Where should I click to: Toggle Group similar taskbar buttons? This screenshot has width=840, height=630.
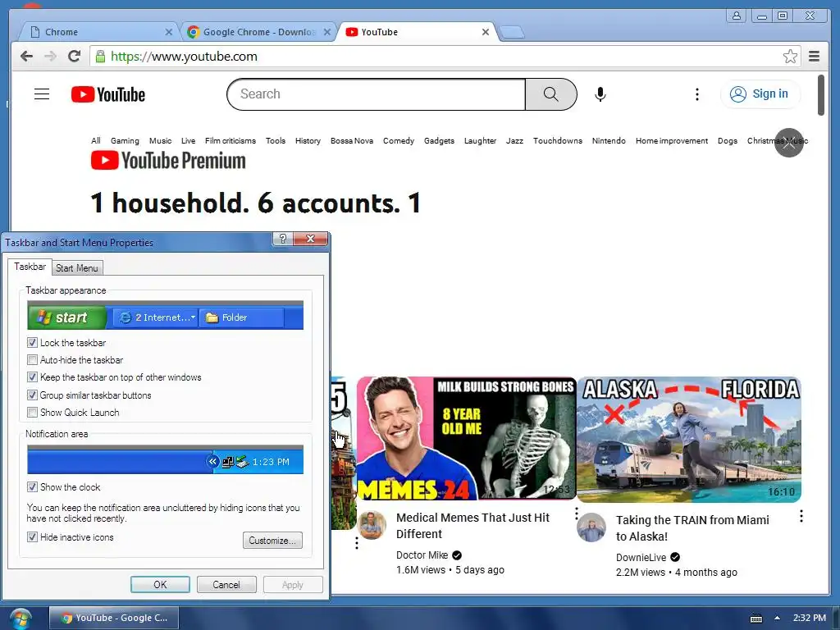tap(32, 395)
